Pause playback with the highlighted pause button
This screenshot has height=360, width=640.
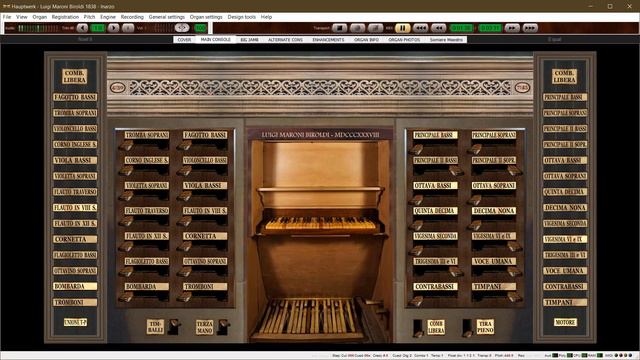point(402,28)
